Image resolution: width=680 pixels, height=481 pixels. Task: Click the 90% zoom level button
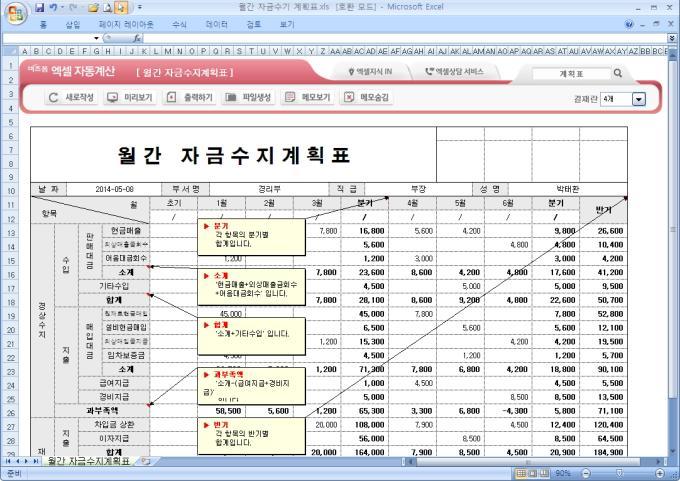pyautogui.click(x=563, y=473)
